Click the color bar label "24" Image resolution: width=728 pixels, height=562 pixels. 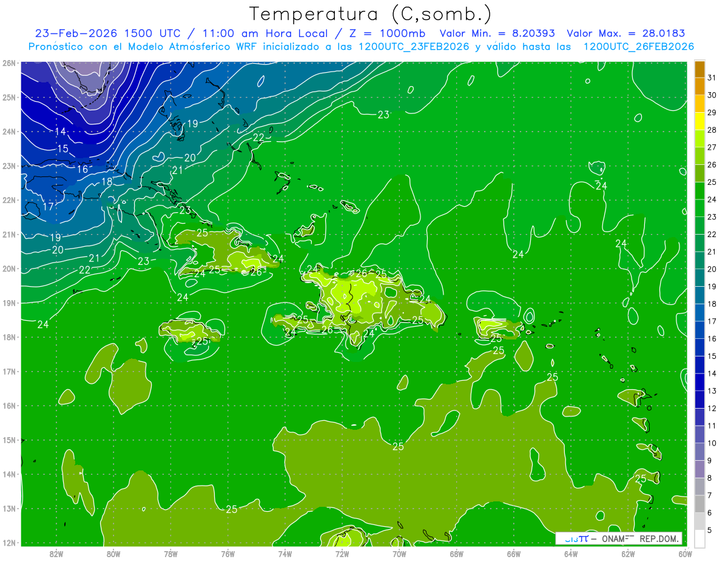[x=712, y=199]
